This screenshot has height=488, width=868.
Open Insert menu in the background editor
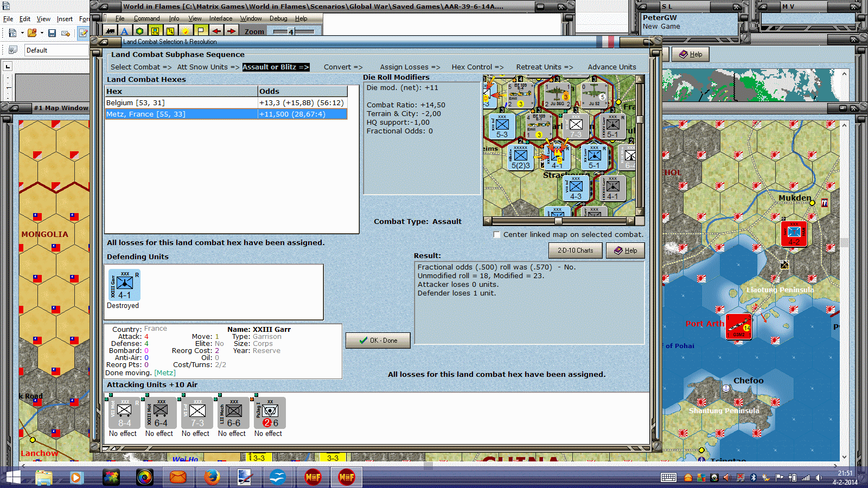65,19
